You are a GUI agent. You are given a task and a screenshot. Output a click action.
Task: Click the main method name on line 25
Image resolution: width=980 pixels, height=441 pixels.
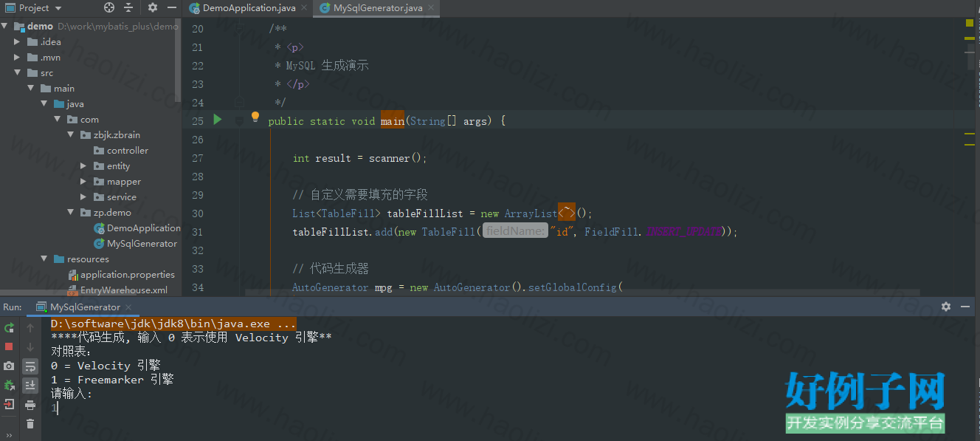[x=392, y=121]
